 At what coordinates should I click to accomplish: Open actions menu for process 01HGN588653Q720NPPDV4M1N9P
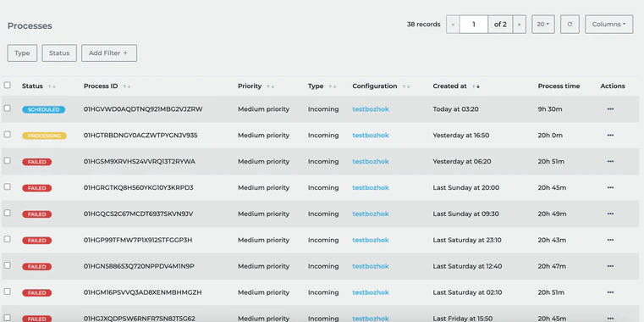click(x=610, y=266)
